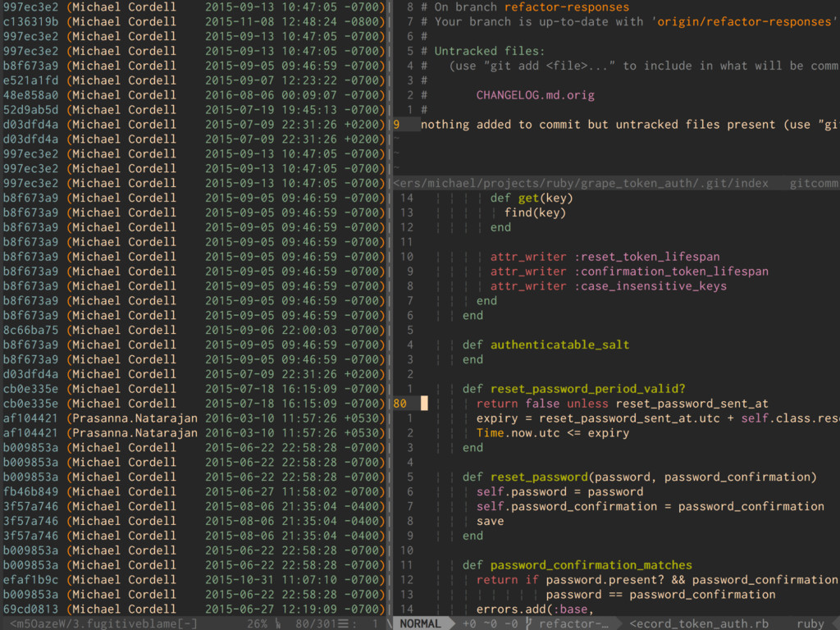This screenshot has height=630, width=840.
Task: Click the 'On branch refactor-responses' line
Action: [x=525, y=7]
